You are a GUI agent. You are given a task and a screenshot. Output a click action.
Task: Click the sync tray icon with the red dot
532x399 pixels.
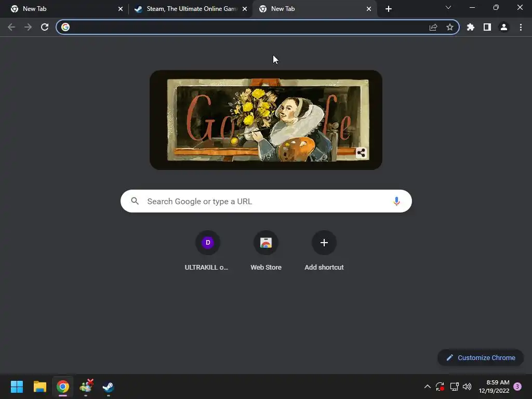[x=440, y=387]
